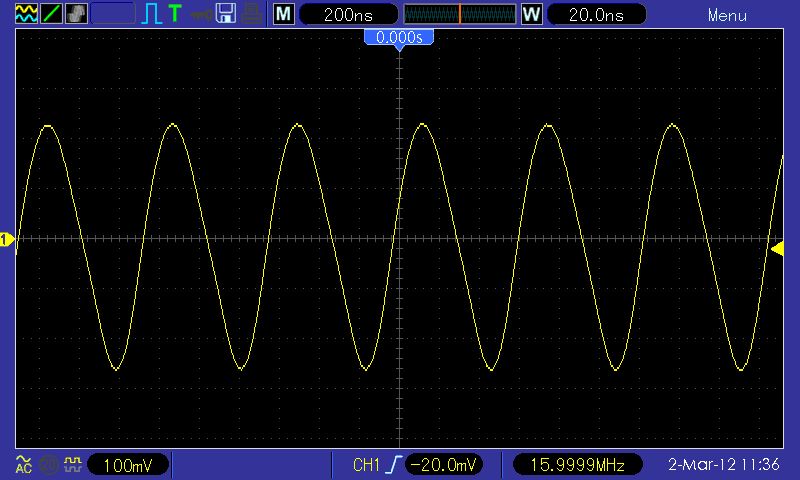The width and height of the screenshot is (800, 480).
Task: Click the dimmed printer icon
Action: [x=252, y=14]
